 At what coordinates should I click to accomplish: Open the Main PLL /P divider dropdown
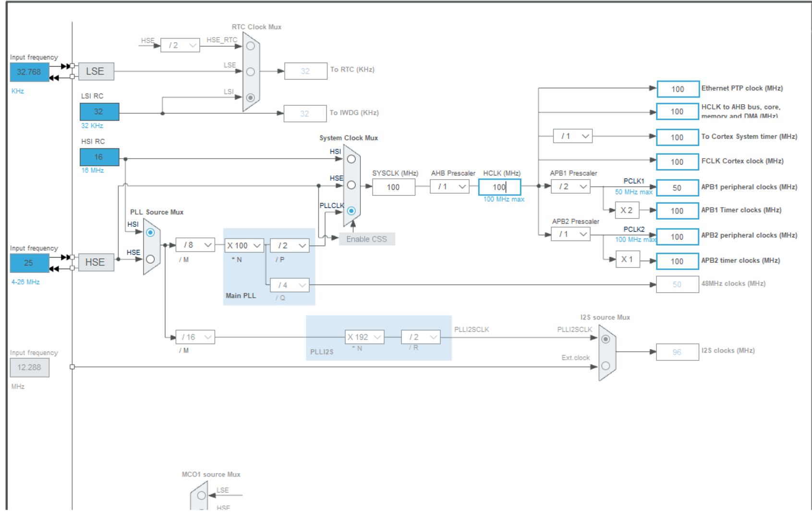pos(290,245)
